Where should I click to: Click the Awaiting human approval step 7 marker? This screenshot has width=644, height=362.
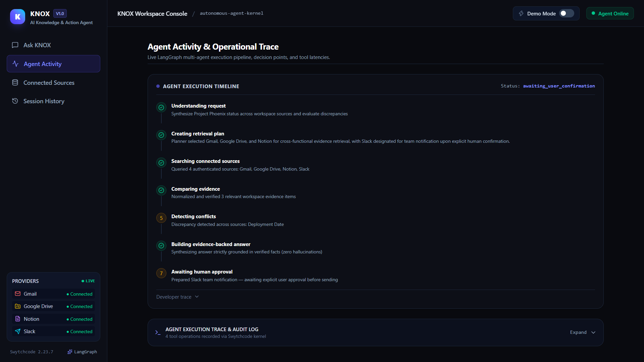click(161, 273)
